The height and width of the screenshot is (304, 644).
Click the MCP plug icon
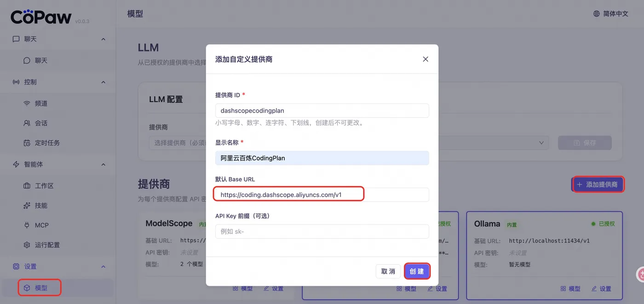27,225
